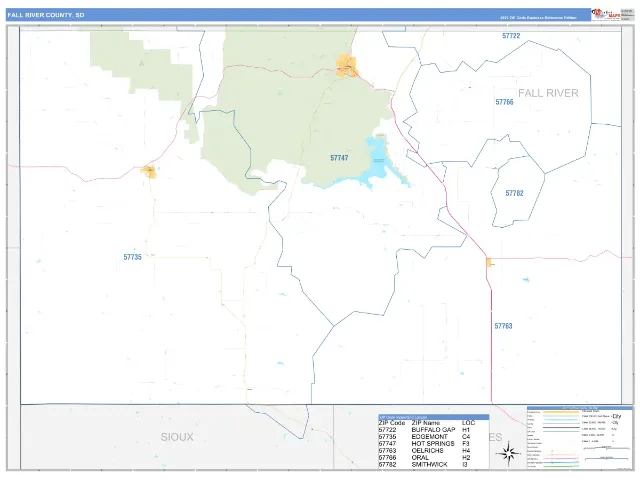Click the BUFFALO GAP name in ZIP index

pos(433,430)
